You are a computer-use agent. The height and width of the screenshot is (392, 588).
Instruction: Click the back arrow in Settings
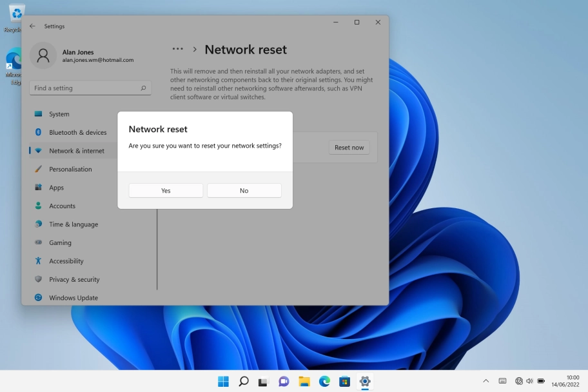32,26
